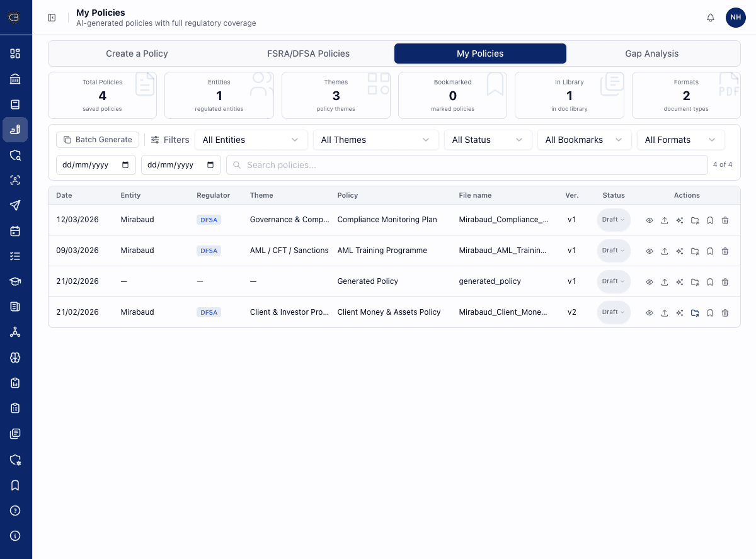Open the chat search icon in the sidebar
756x559 pixels.
(14, 155)
